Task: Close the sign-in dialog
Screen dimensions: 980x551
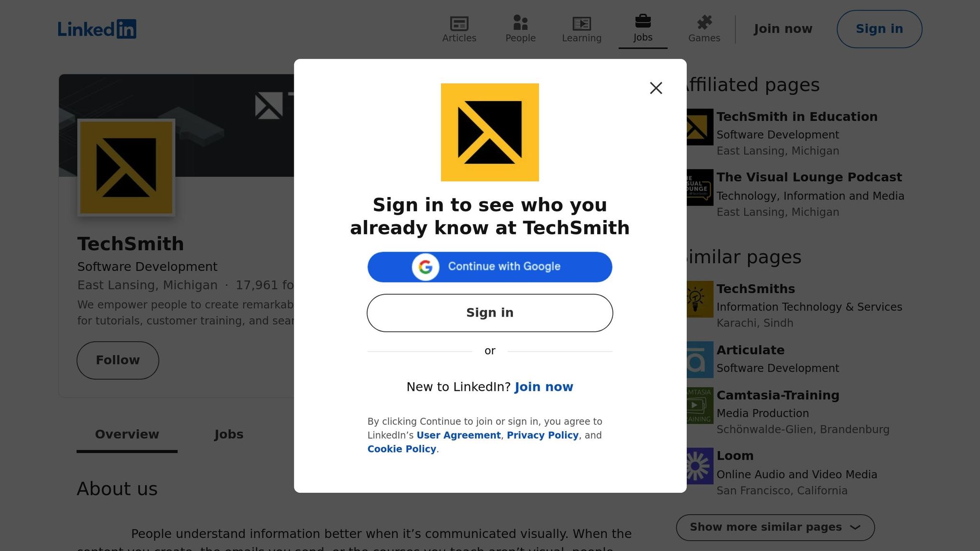Action: click(x=656, y=88)
